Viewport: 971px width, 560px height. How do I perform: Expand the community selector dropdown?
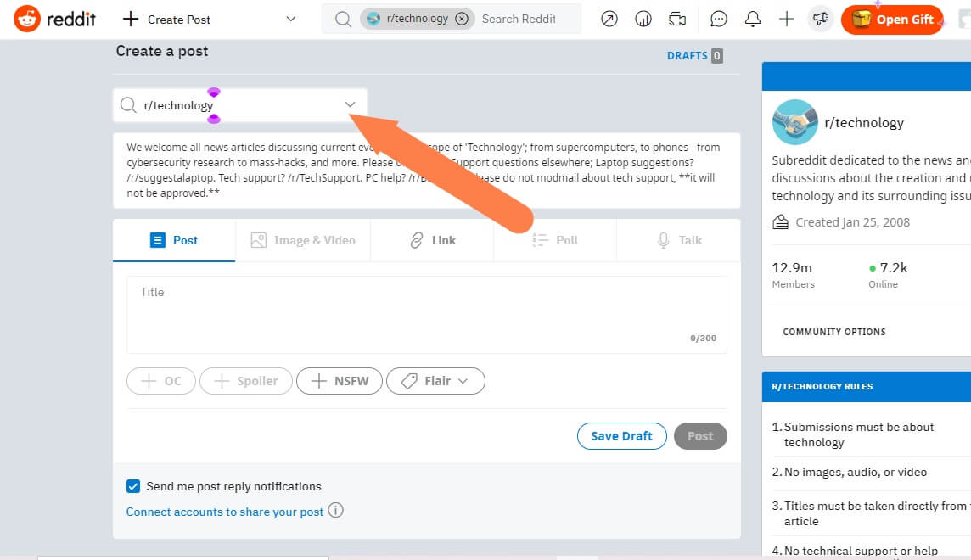(350, 104)
